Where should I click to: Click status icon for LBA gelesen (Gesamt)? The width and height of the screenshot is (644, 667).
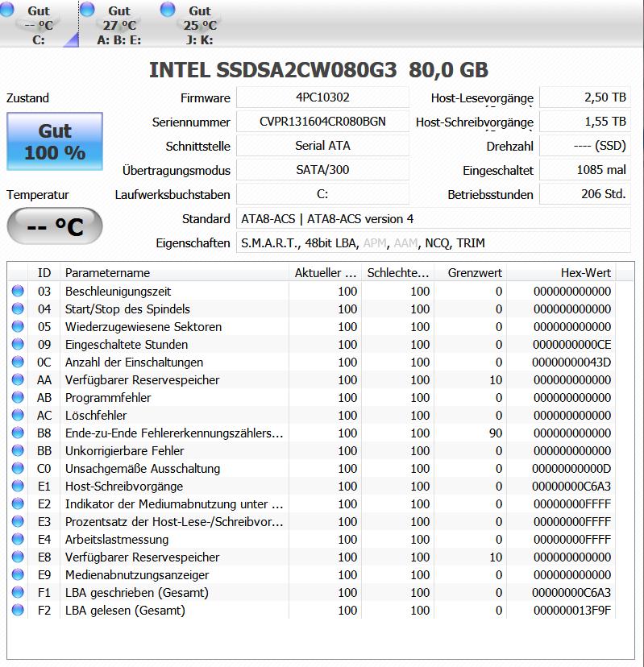[18, 610]
